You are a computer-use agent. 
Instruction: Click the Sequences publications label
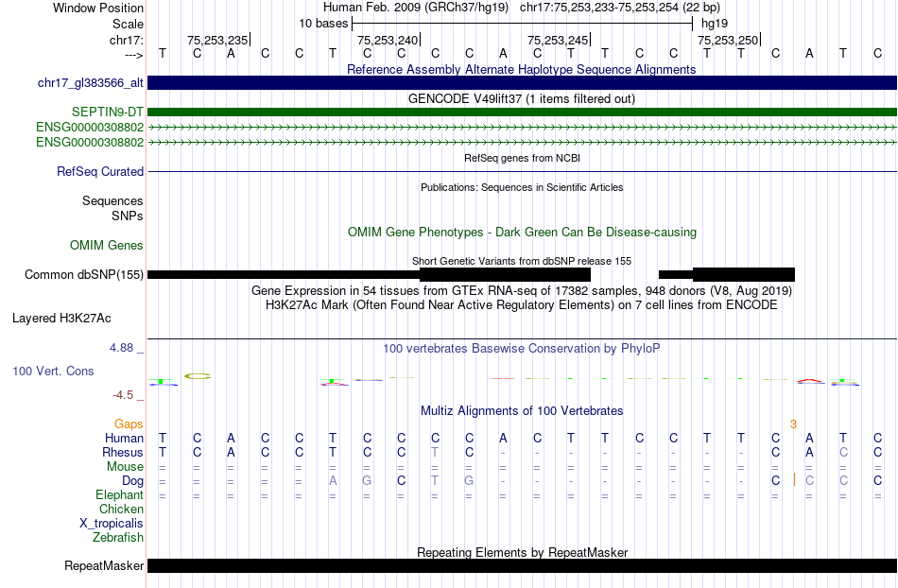112,201
